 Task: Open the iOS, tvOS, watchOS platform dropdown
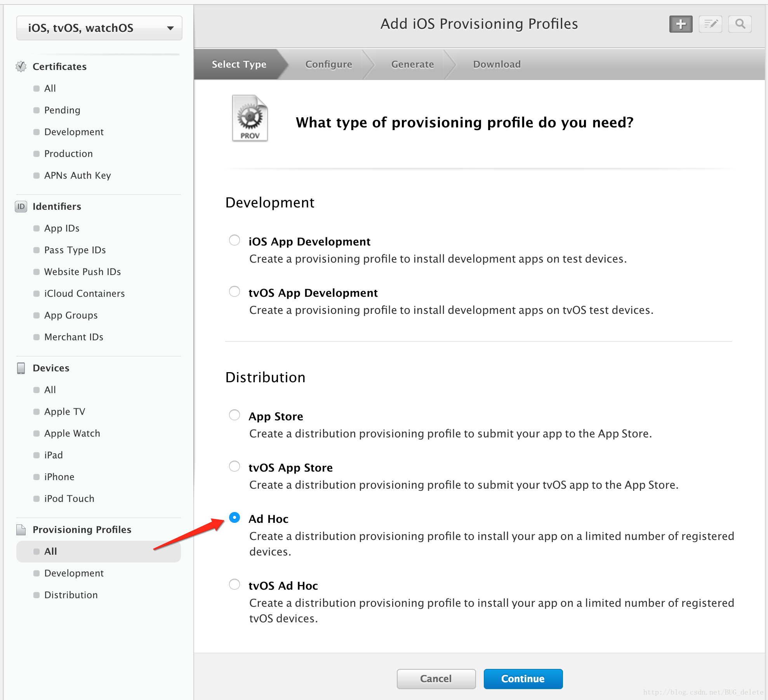tap(99, 28)
